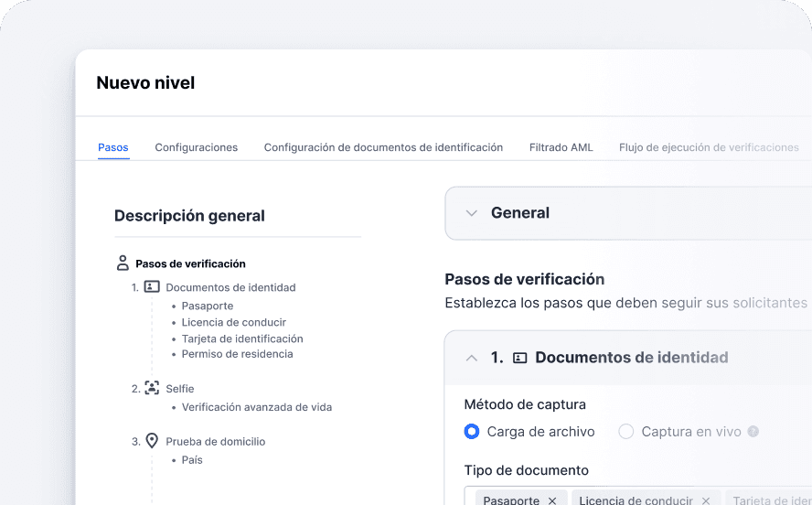
Task: Click Verificación avanzada de vida item
Action: click(x=256, y=407)
